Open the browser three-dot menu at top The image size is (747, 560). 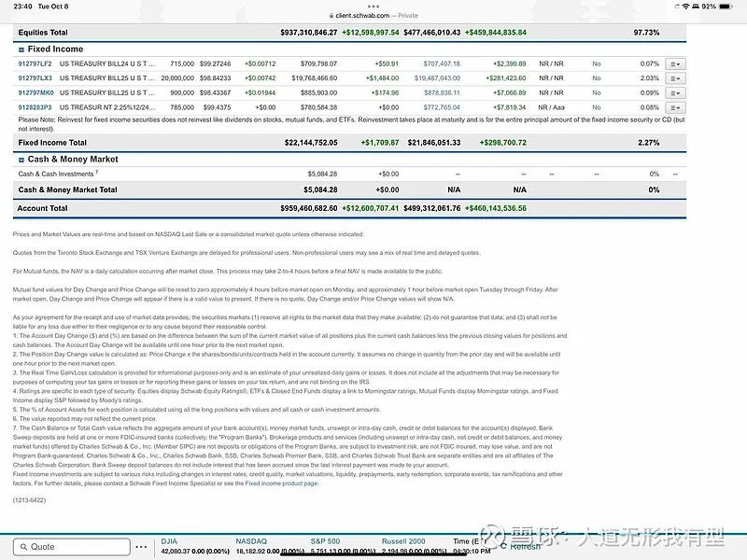click(373, 7)
